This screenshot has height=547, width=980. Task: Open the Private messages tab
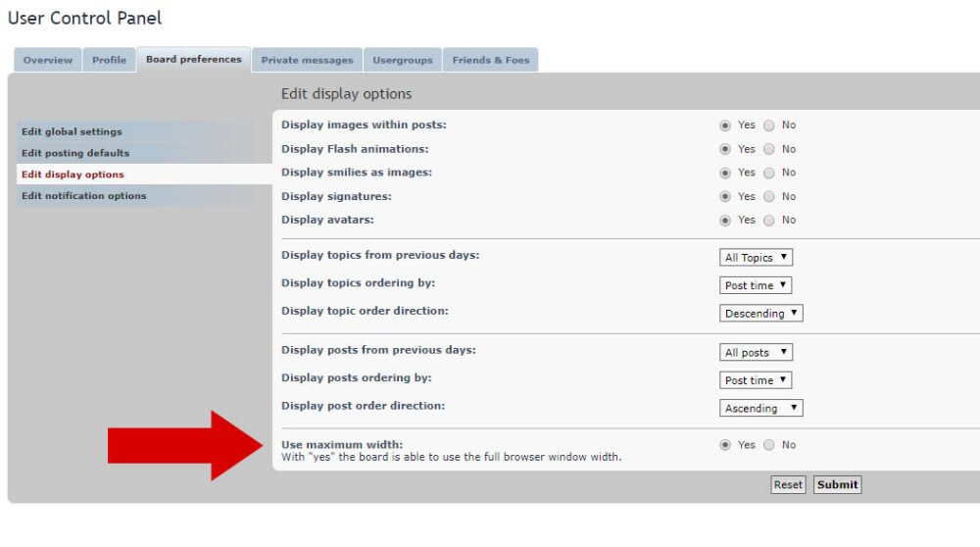click(x=307, y=60)
